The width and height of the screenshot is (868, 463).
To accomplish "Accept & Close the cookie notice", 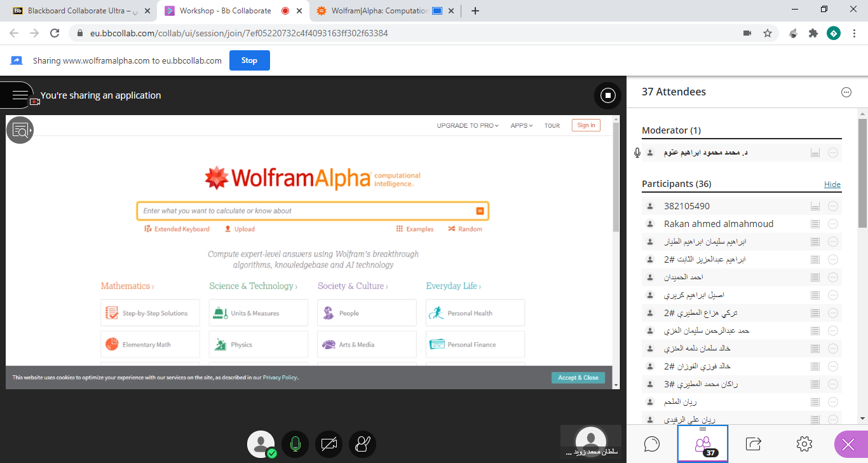I will [578, 378].
